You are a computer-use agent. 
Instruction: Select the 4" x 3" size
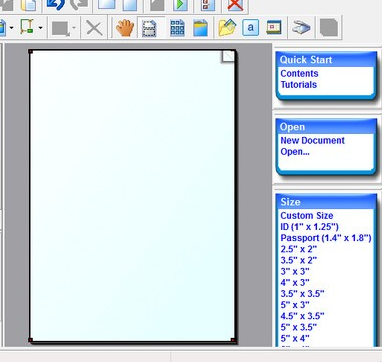(295, 282)
